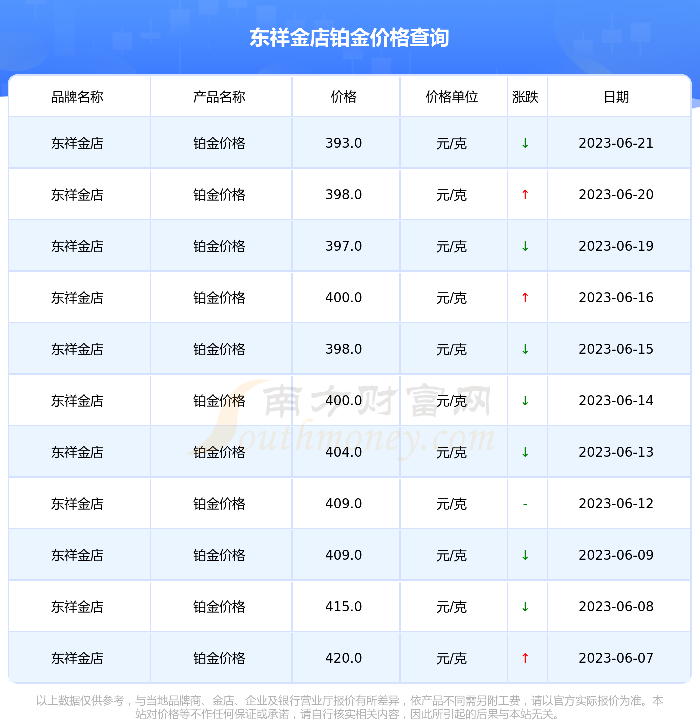This screenshot has height=728, width=700.
Task: Click the 日期 column header
Action: 616,97
